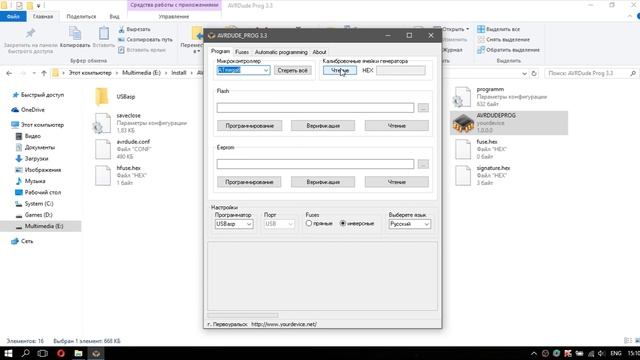Select the fuse.hex file icon
The height and width of the screenshot is (360, 640).
pyautogui.click(x=463, y=149)
